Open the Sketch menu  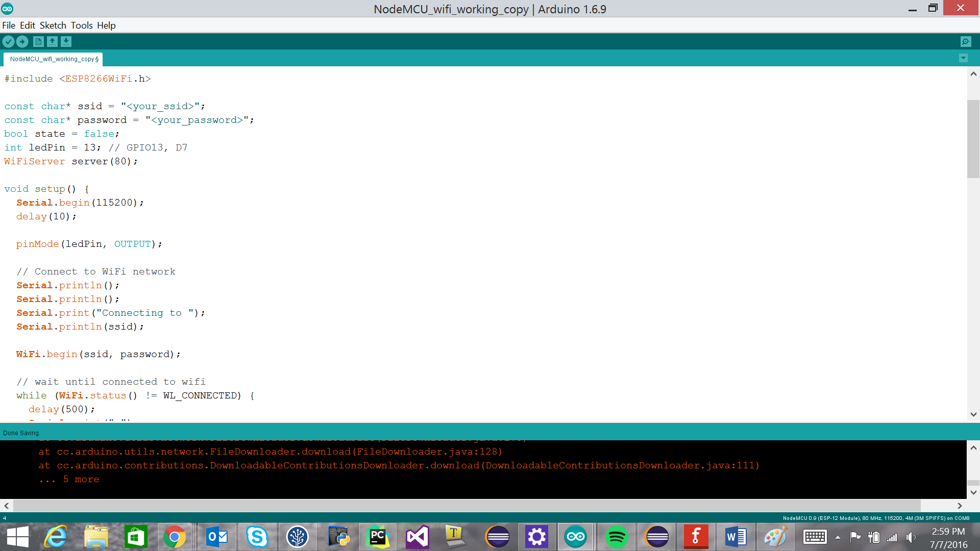click(53, 26)
